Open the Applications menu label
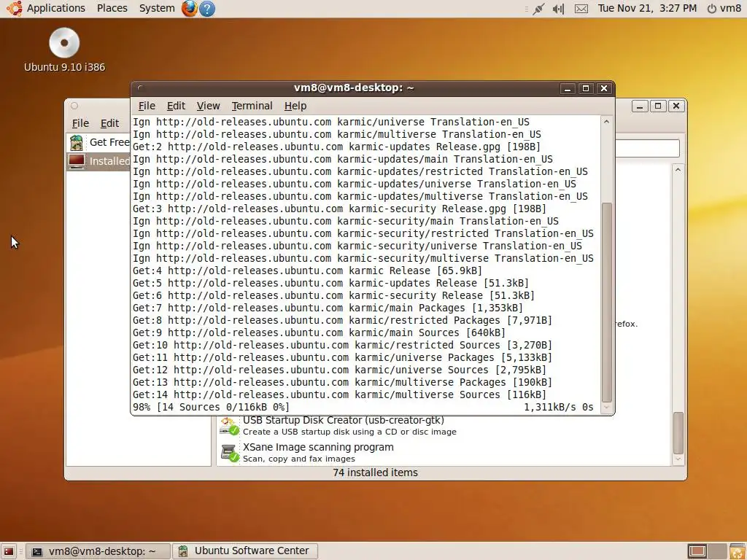Image resolution: width=747 pixels, height=560 pixels. coord(55,8)
